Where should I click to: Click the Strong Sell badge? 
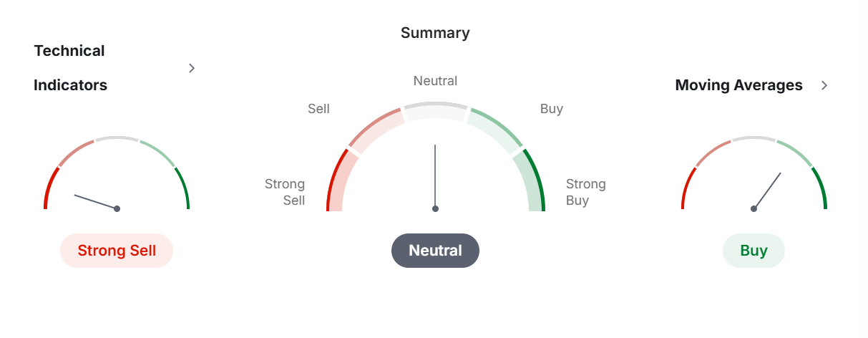pos(117,251)
